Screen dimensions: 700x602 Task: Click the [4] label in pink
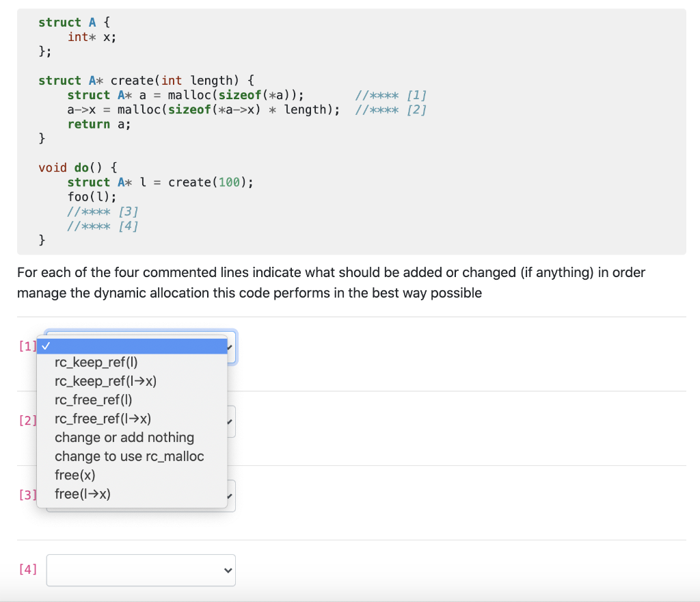coord(28,570)
